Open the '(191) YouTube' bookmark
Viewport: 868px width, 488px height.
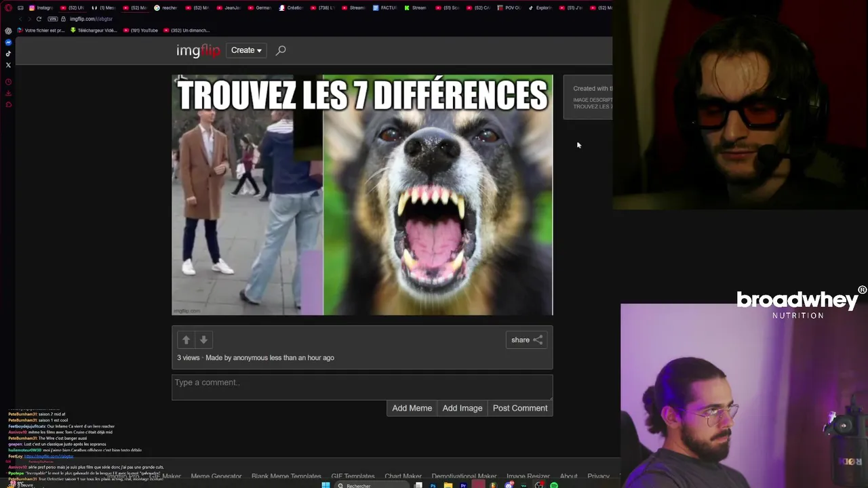click(140, 30)
